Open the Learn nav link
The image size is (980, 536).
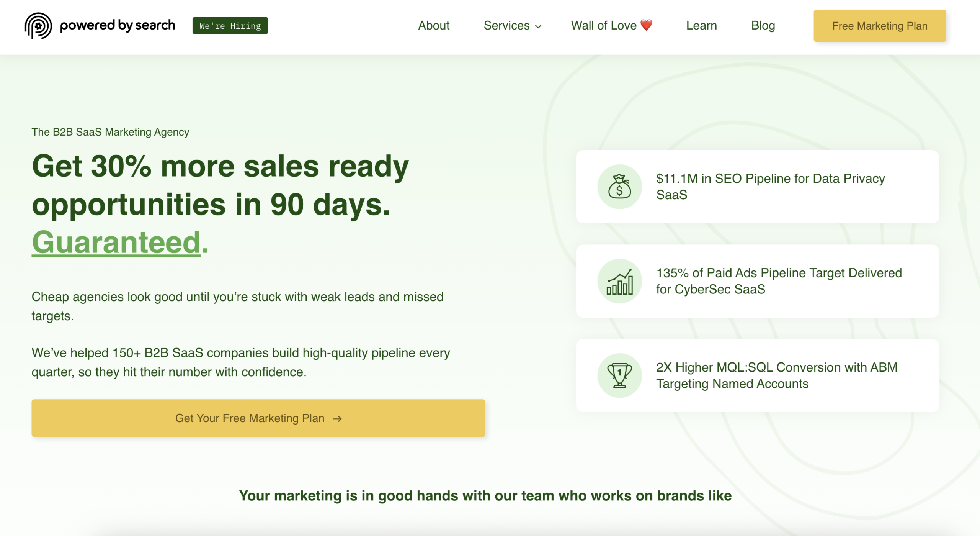coord(701,26)
